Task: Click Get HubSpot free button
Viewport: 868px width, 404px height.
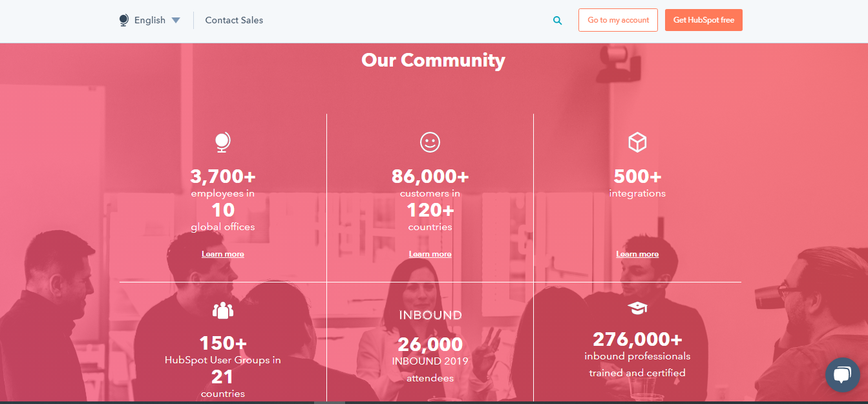Action: point(704,20)
